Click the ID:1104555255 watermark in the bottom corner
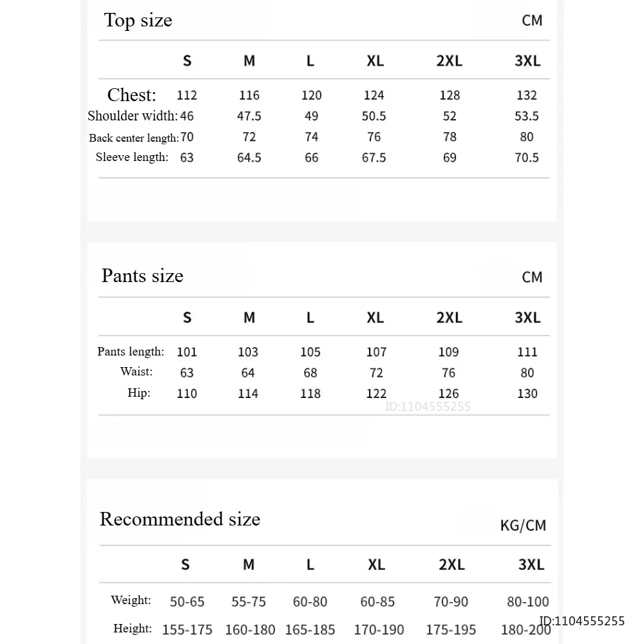The height and width of the screenshot is (644, 644). click(582, 621)
